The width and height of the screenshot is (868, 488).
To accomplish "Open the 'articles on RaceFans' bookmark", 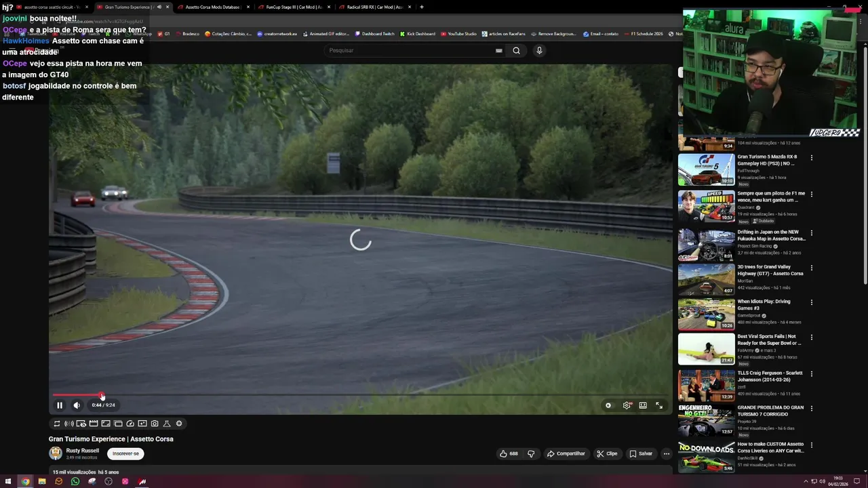I will pyautogui.click(x=504, y=33).
